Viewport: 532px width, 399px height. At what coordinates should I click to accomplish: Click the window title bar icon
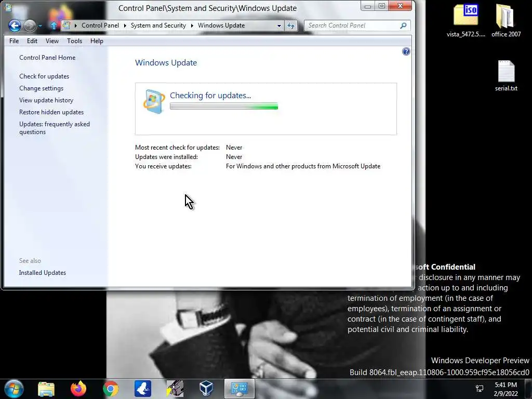pos(8,8)
